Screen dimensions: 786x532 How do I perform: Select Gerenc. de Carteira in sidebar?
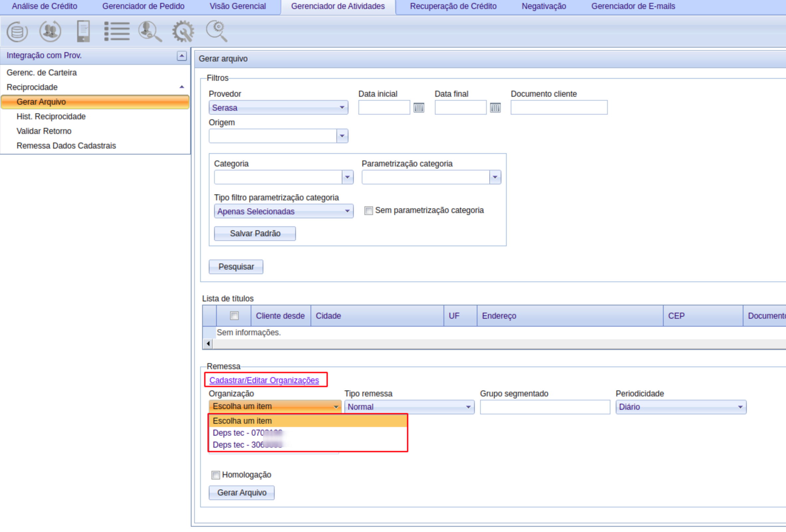coord(42,73)
